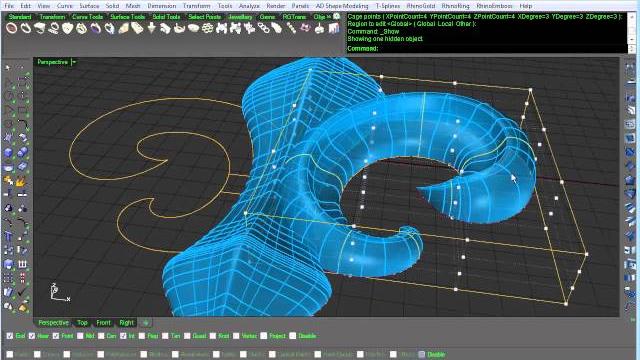Click the heart pendant tool icon
The image size is (640, 360).
pos(68,28)
